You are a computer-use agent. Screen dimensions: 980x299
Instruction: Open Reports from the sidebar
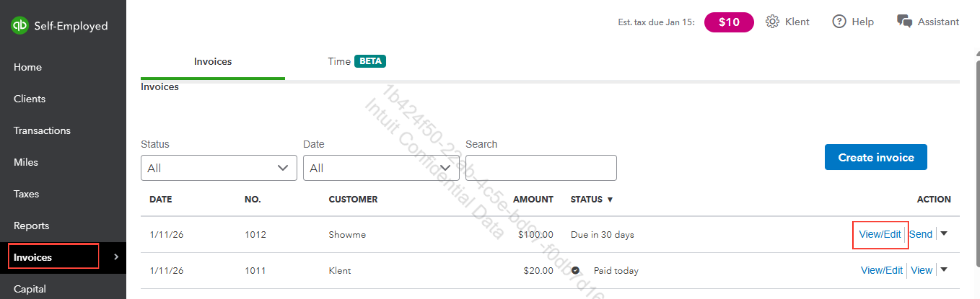coord(31,226)
